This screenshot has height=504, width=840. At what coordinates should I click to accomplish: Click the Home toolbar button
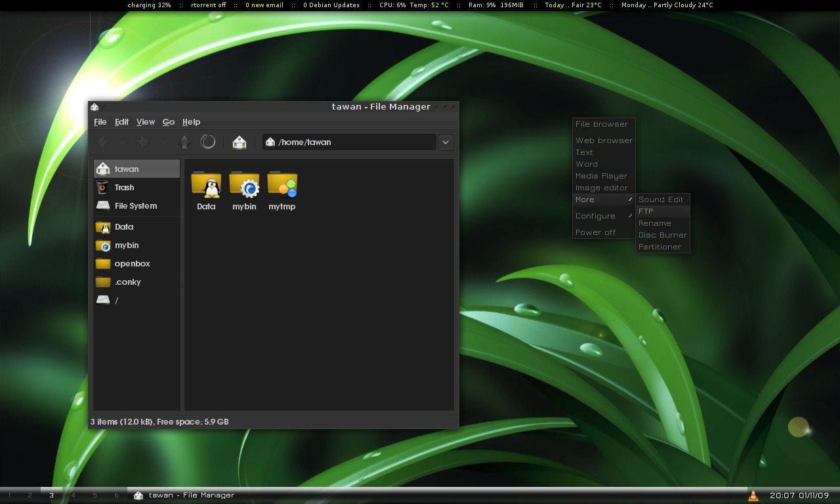pyautogui.click(x=240, y=142)
